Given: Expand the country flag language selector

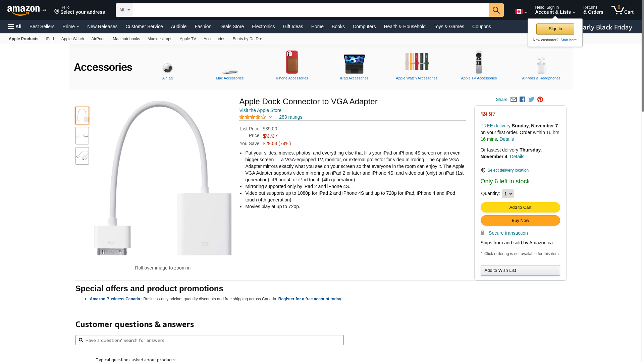Looking at the screenshot, I should [521, 12].
